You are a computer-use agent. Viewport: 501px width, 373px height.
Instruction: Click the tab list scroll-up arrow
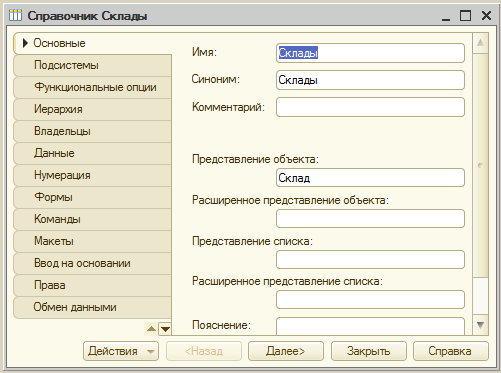click(151, 329)
